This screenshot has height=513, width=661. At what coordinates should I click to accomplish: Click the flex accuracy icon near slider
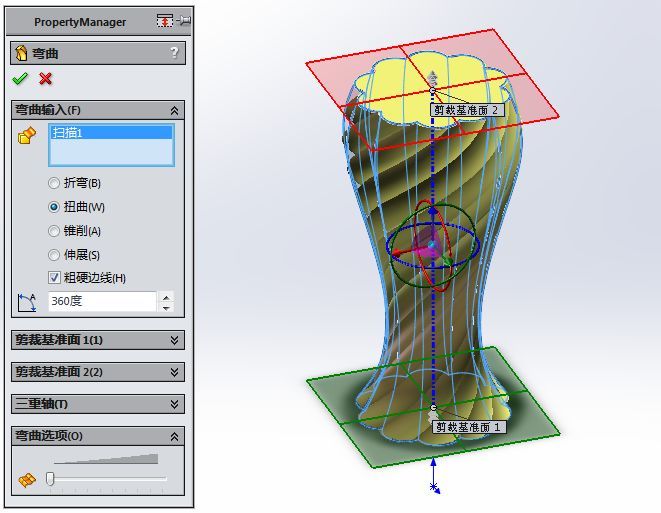point(27,480)
